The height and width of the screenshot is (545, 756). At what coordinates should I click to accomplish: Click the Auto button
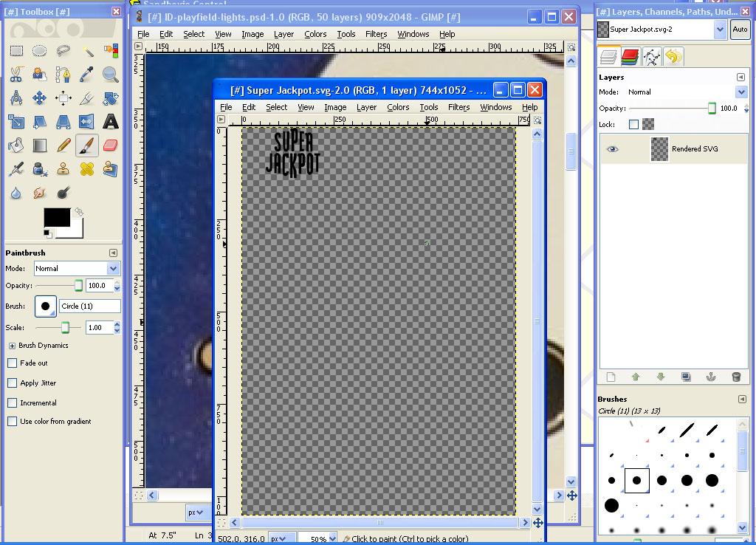pyautogui.click(x=739, y=30)
